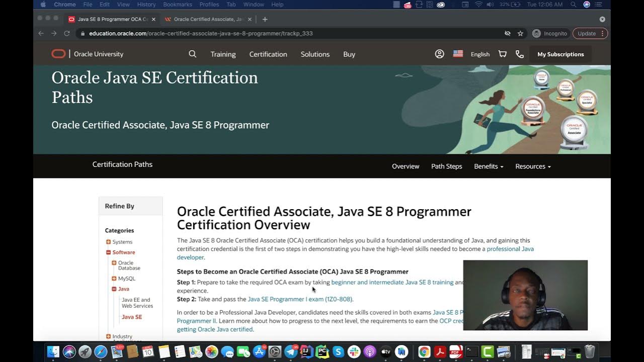
Task: Click the crossed-eye tracking icon in address bar
Action: pyautogui.click(x=508, y=33)
